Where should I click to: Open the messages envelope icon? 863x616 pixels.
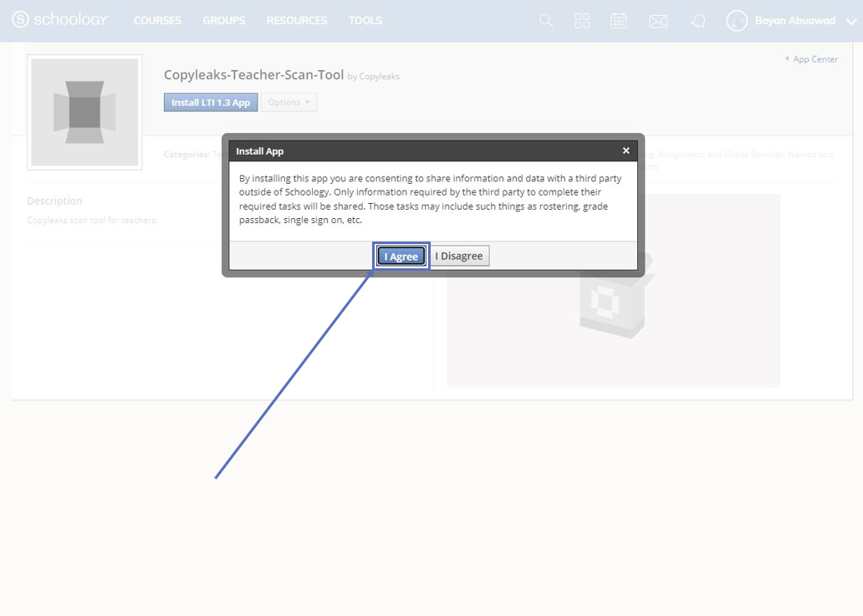tap(658, 22)
